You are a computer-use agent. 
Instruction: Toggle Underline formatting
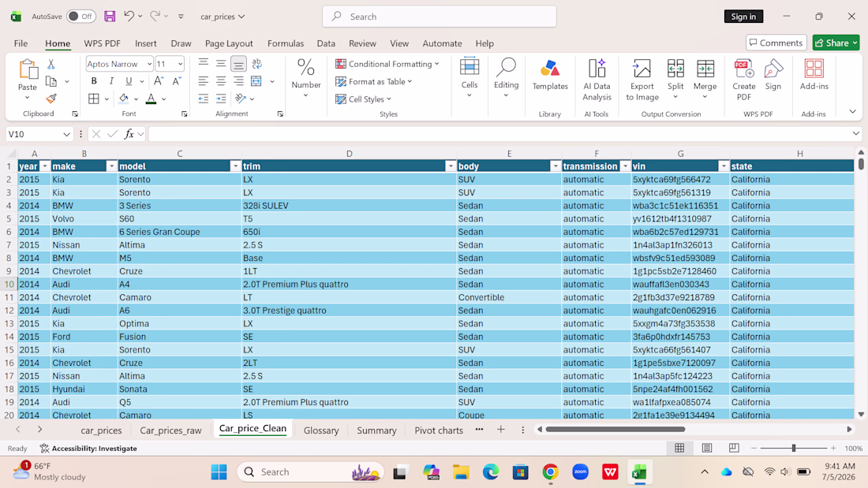pyautogui.click(x=129, y=81)
